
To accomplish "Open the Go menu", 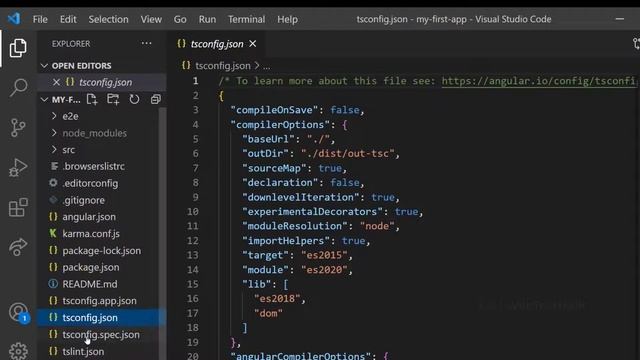I will (180, 19).
